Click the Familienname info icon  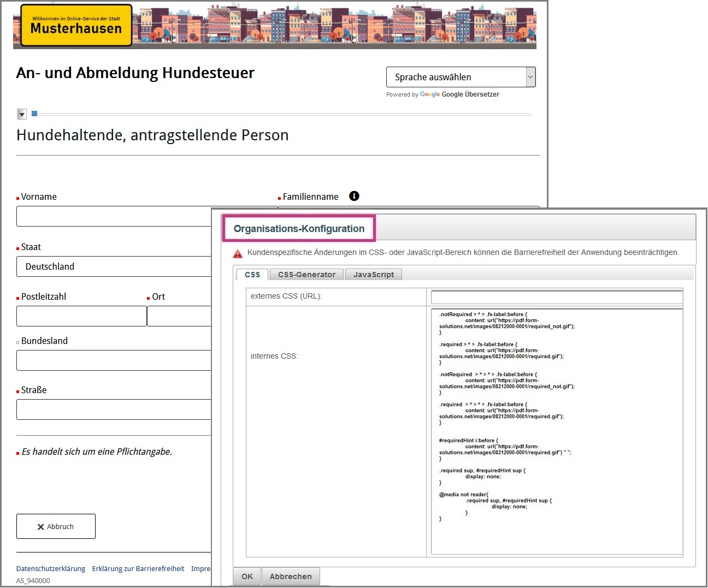[x=354, y=196]
